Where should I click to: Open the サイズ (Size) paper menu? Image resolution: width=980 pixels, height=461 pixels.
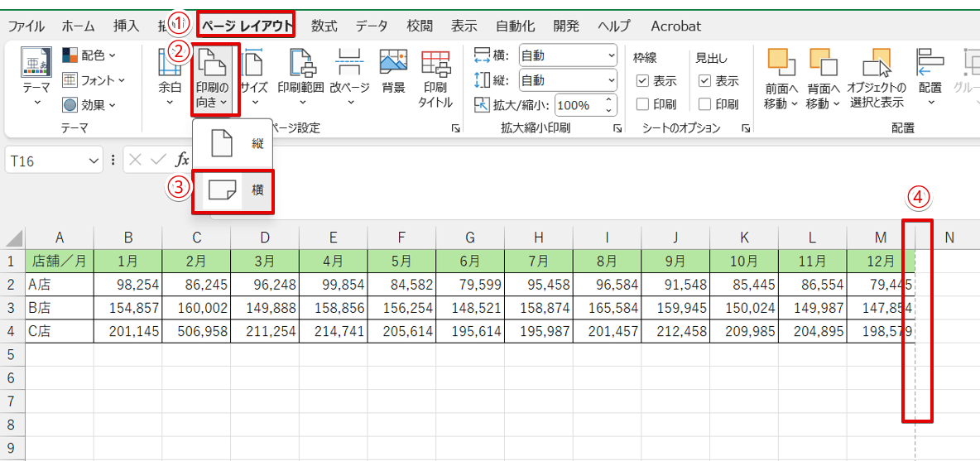254,77
